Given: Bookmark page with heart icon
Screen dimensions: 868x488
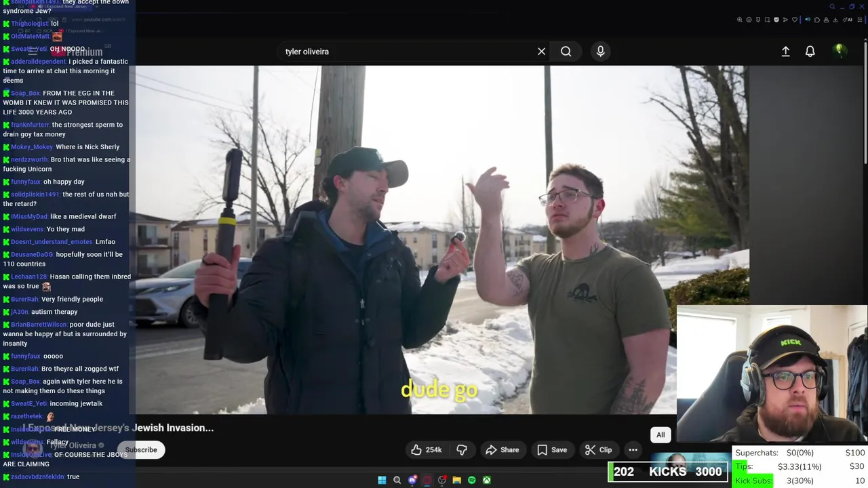Looking at the screenshot, I should pyautogui.click(x=795, y=20).
